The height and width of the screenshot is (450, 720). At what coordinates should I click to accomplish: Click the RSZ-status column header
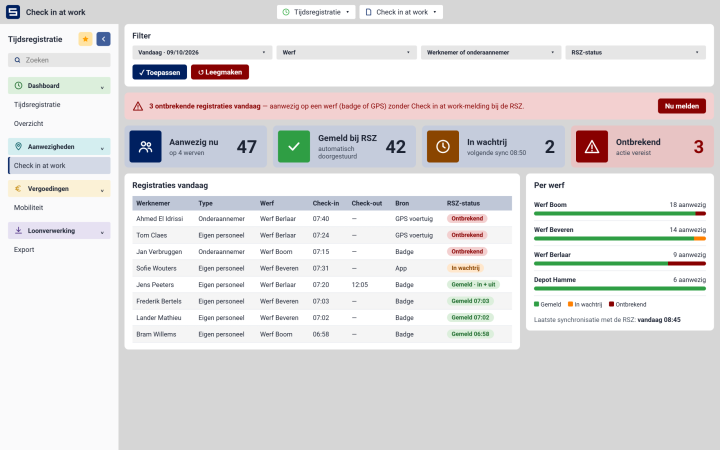click(463, 203)
